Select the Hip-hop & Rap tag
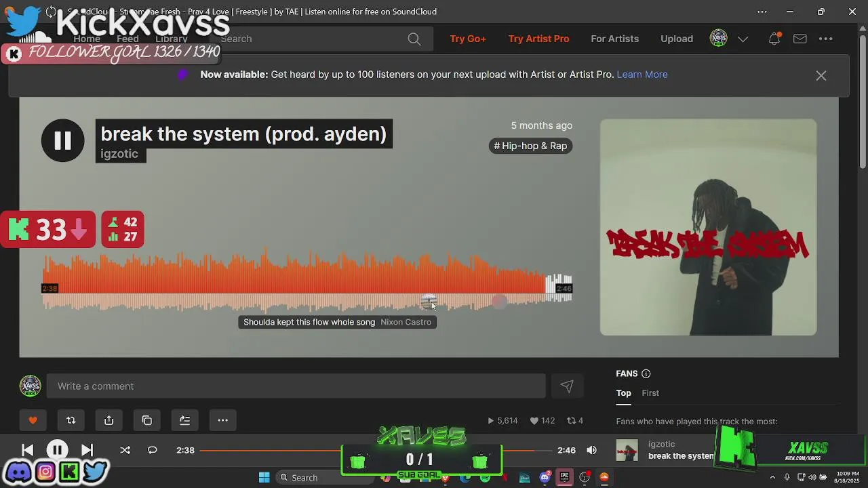Screen dimensions: 868x488 pos(530,146)
